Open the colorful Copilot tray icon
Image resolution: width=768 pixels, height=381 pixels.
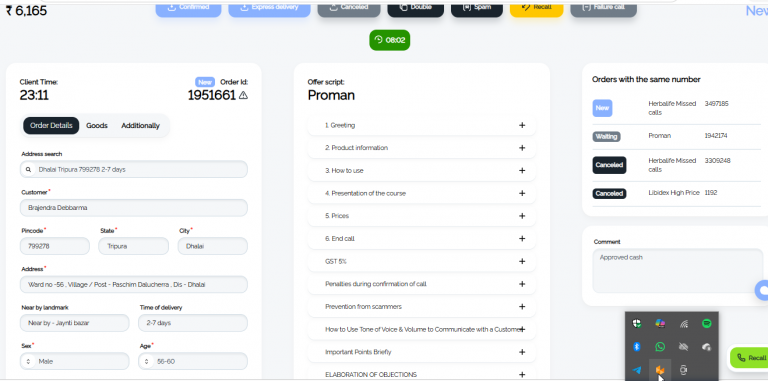(660, 323)
